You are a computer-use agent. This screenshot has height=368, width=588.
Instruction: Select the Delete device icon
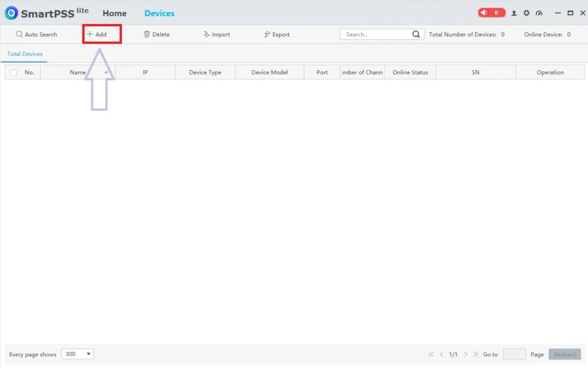tap(156, 34)
